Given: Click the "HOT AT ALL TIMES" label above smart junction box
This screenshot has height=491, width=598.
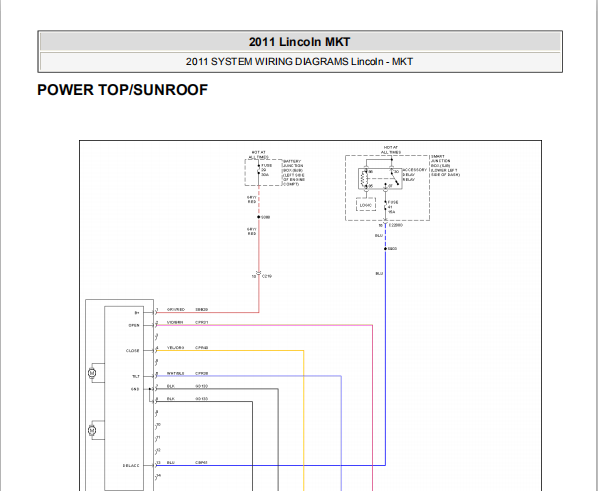Looking at the screenshot, I should coord(391,150).
